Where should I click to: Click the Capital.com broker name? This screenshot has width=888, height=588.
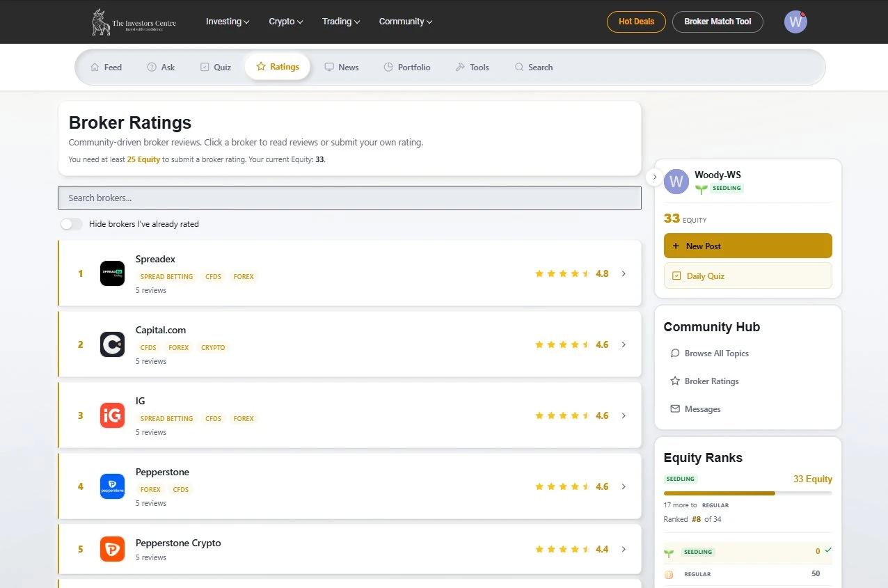[161, 330]
